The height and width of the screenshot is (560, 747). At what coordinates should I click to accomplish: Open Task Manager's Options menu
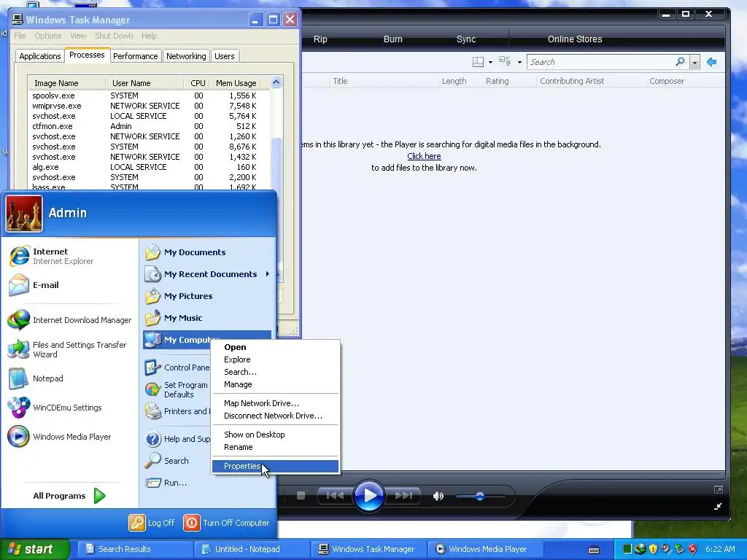(47, 36)
